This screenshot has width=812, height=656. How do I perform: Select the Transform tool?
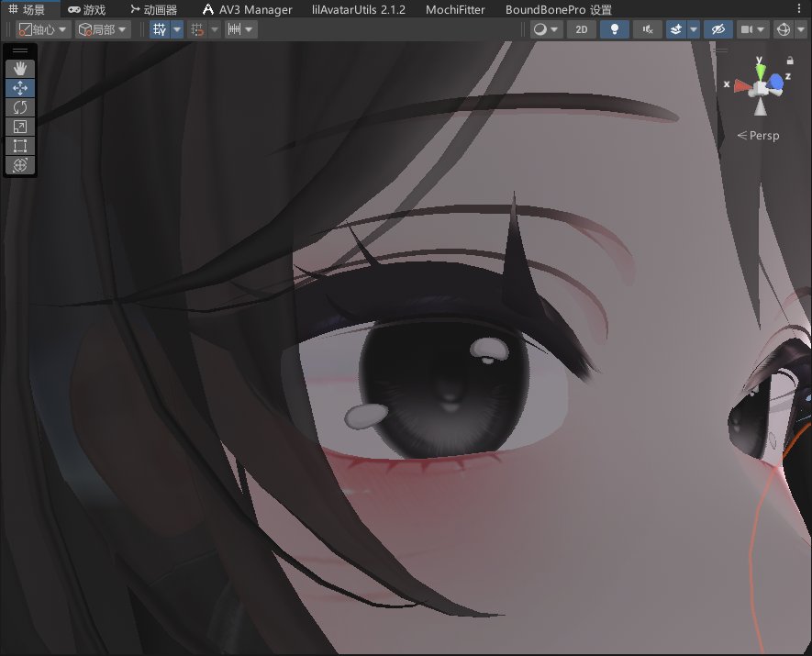[x=20, y=165]
